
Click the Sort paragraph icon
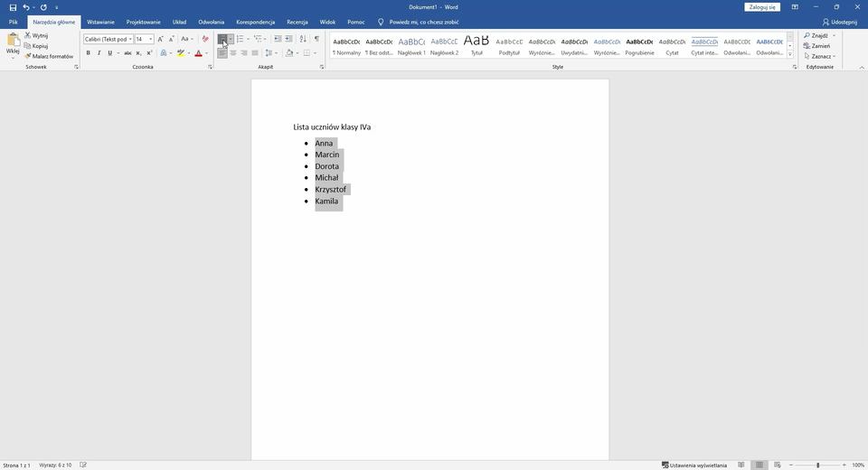[303, 39]
